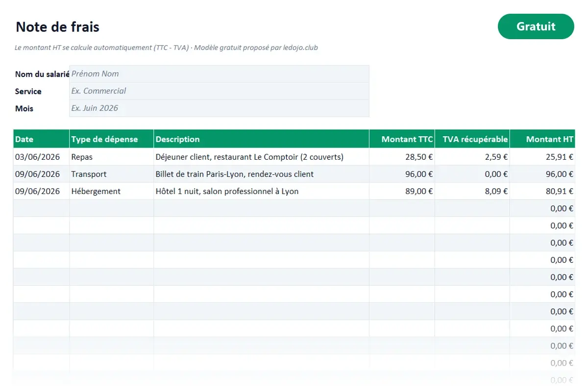Select the Hôtel 1 nuit description cell

click(x=261, y=191)
